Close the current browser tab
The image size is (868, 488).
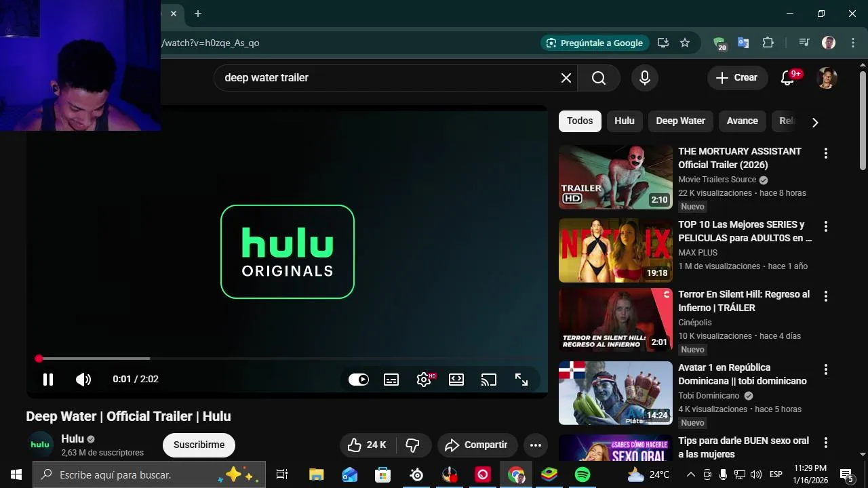click(174, 14)
